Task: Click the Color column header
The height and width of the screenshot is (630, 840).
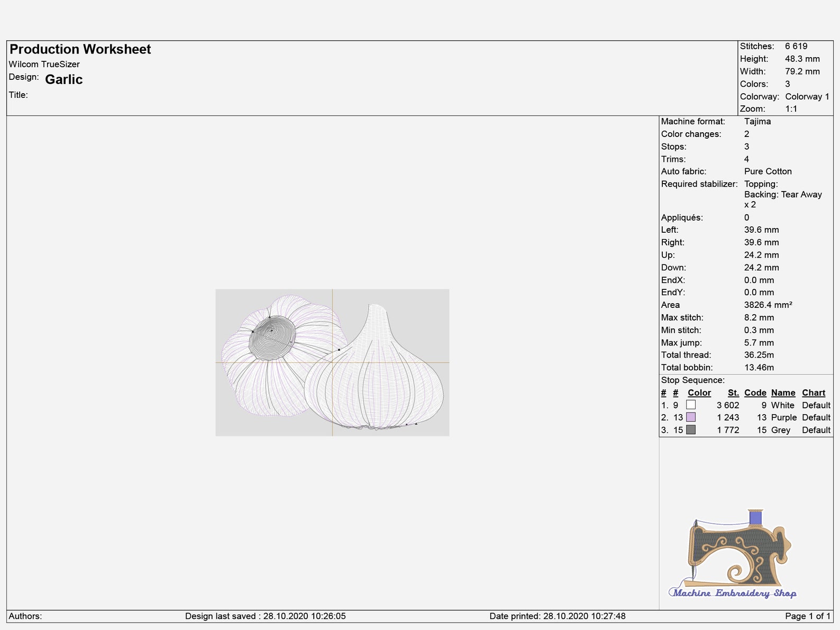Action: point(699,392)
